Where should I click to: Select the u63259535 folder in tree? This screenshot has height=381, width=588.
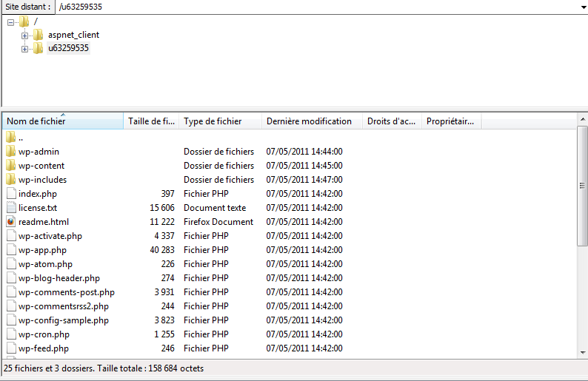(68, 48)
